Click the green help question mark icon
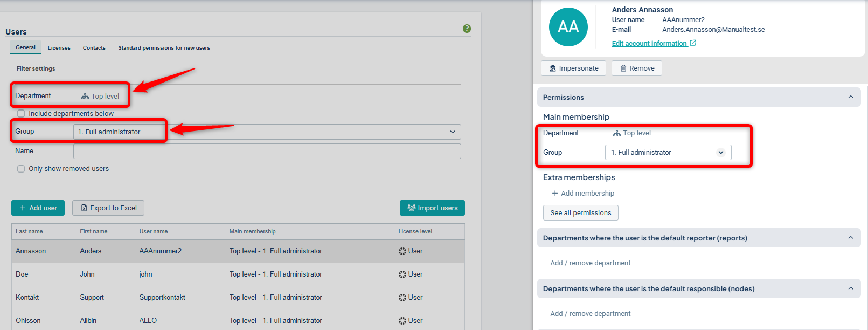868x330 pixels. pyautogui.click(x=467, y=29)
